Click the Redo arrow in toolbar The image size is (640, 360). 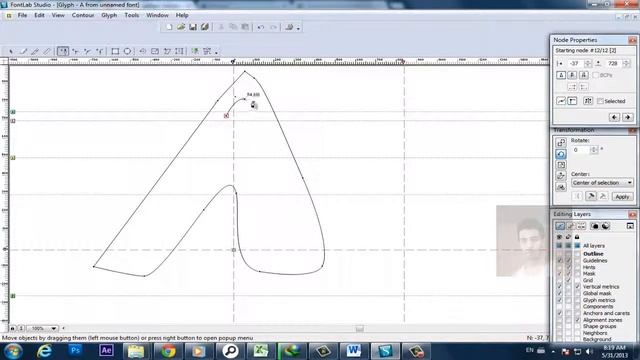coord(273,27)
